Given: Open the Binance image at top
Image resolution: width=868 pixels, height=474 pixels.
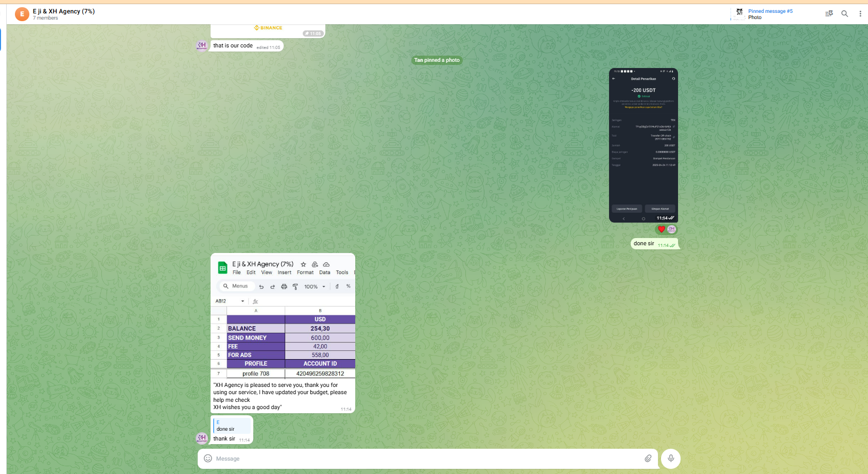Looking at the screenshot, I should pos(268,30).
